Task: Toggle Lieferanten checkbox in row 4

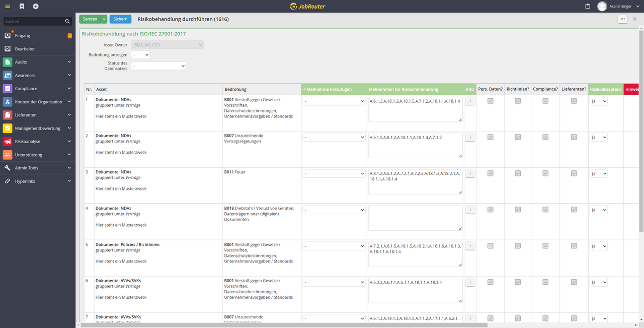Action: [x=574, y=210]
